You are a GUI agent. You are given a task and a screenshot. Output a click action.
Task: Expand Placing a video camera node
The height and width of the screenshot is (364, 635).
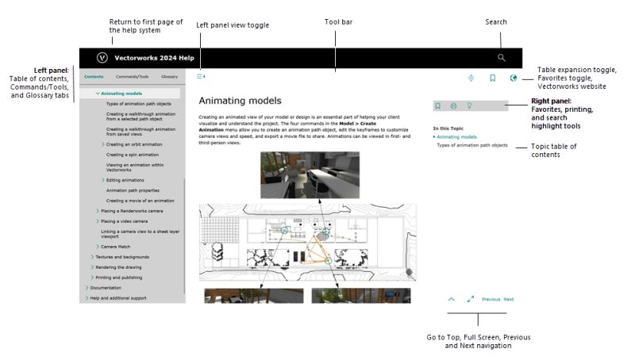tap(98, 221)
